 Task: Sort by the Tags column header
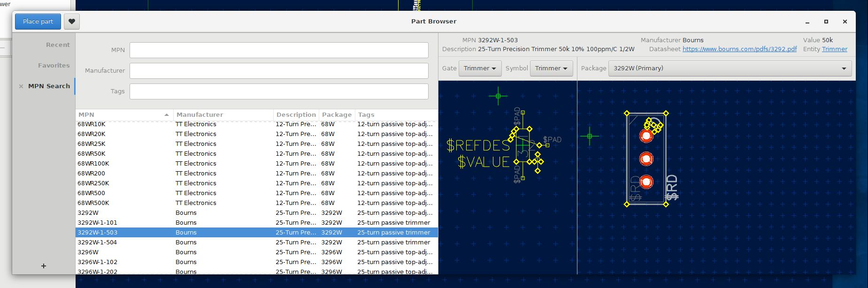click(x=396, y=115)
